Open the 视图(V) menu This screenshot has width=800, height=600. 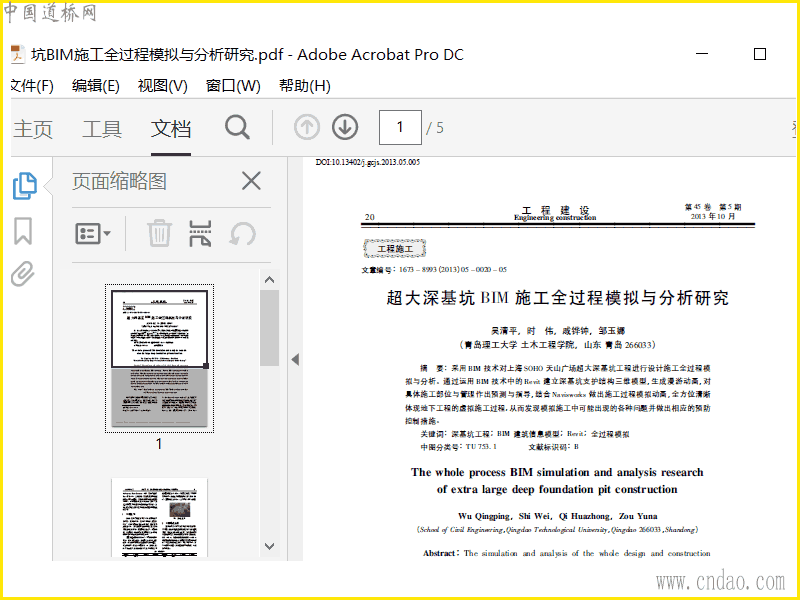click(163, 86)
